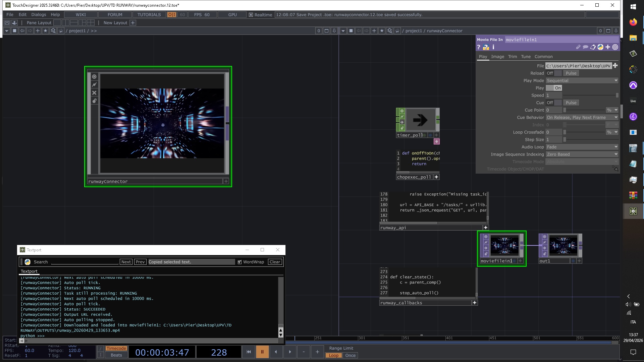Click bypass X flag on runwayConnector node

tap(94, 93)
